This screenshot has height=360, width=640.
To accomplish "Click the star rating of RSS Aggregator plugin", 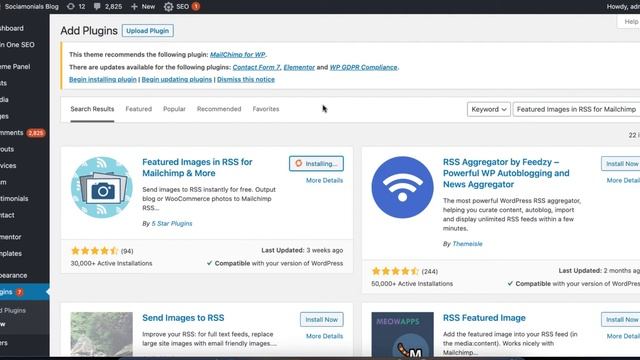I will (x=395, y=271).
